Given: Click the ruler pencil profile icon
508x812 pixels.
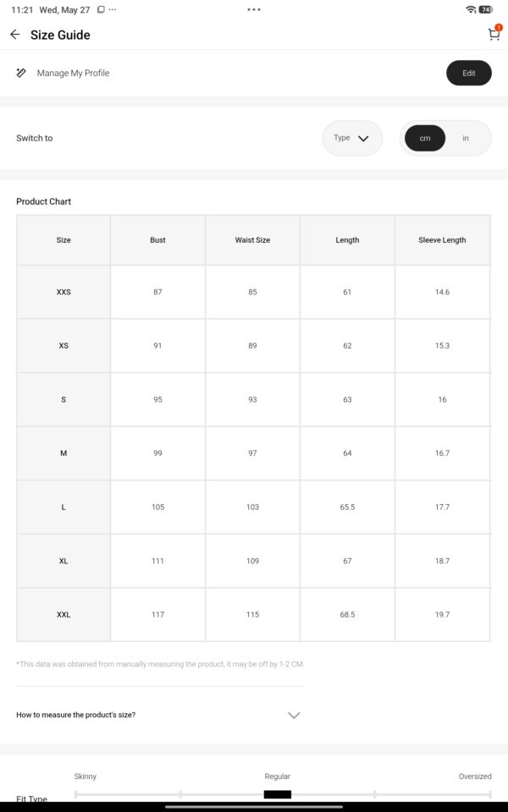Looking at the screenshot, I should coord(21,73).
